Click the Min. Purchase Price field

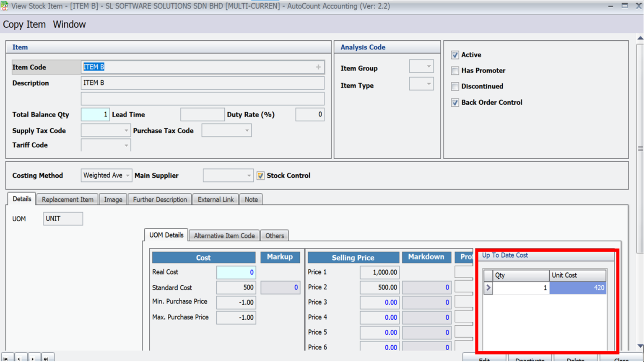tap(236, 303)
